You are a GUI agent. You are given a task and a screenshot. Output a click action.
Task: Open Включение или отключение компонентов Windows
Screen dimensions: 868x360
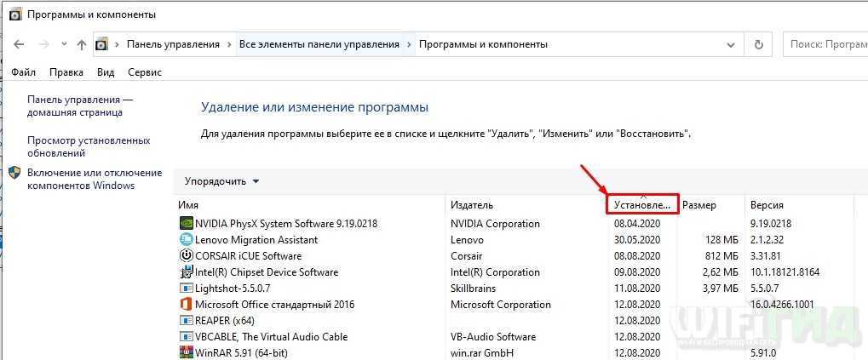94,179
